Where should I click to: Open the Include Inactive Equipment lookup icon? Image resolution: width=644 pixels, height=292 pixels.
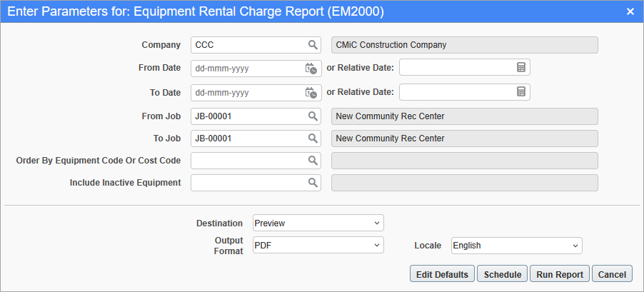click(313, 182)
